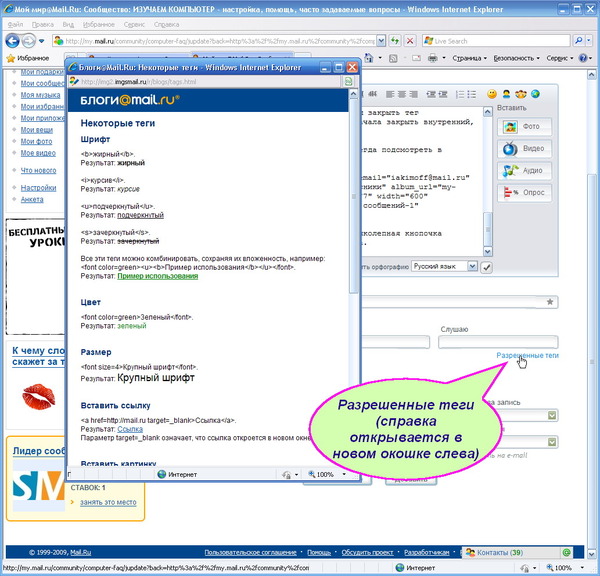Screen dimensions: 600x576
Task: Click the Live Search magnifier button
Action: tap(579, 41)
